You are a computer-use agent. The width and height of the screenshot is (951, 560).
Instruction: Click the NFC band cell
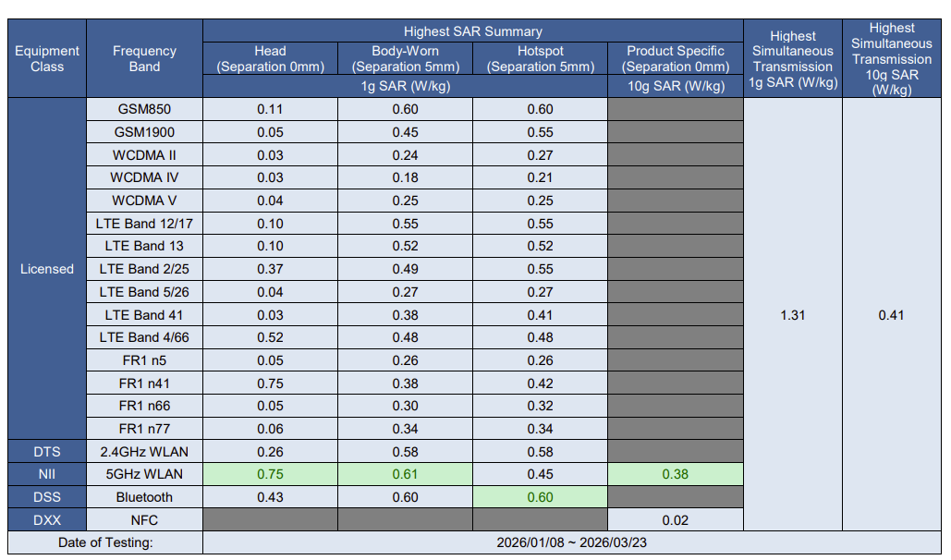144,520
